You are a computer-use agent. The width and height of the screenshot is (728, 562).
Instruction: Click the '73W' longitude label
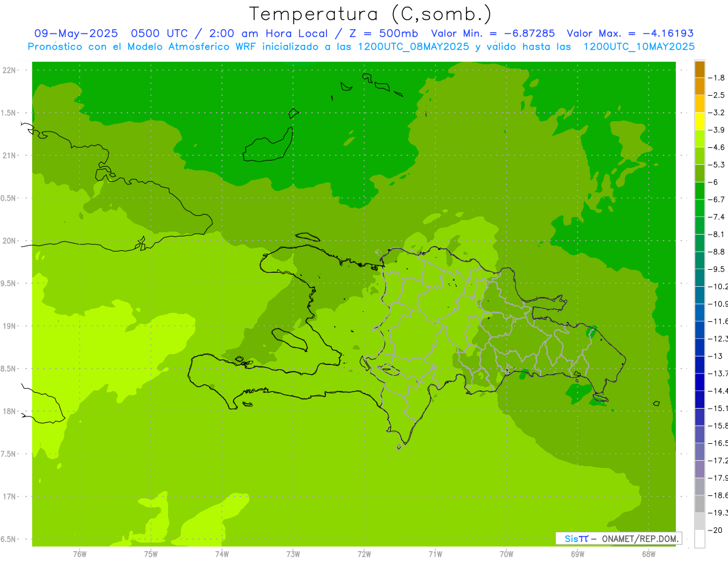pos(293,554)
